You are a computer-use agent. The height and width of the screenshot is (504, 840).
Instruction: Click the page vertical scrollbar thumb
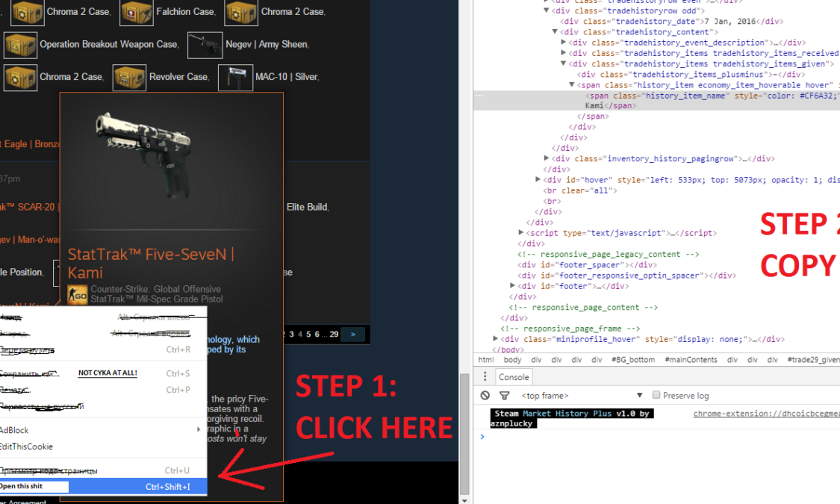point(464,434)
